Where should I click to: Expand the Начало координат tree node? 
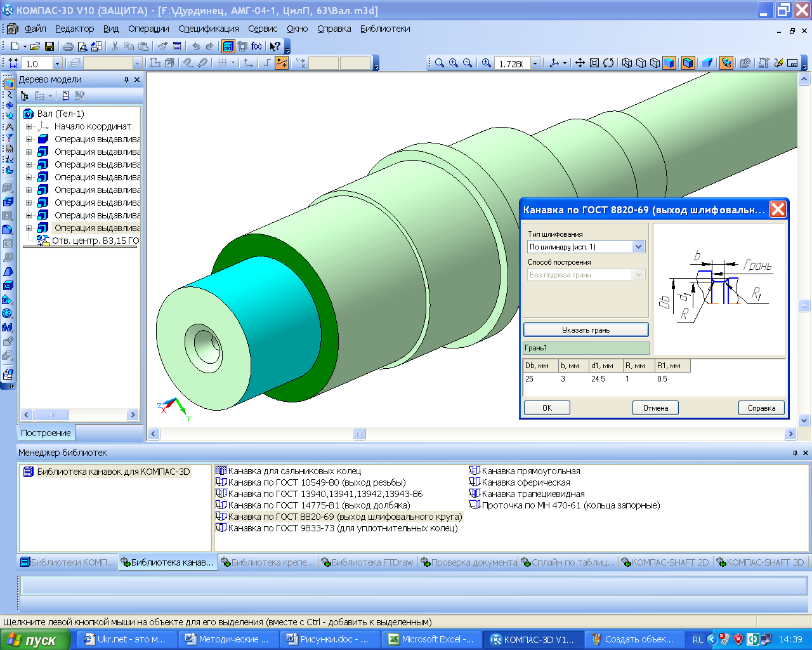coord(29,126)
